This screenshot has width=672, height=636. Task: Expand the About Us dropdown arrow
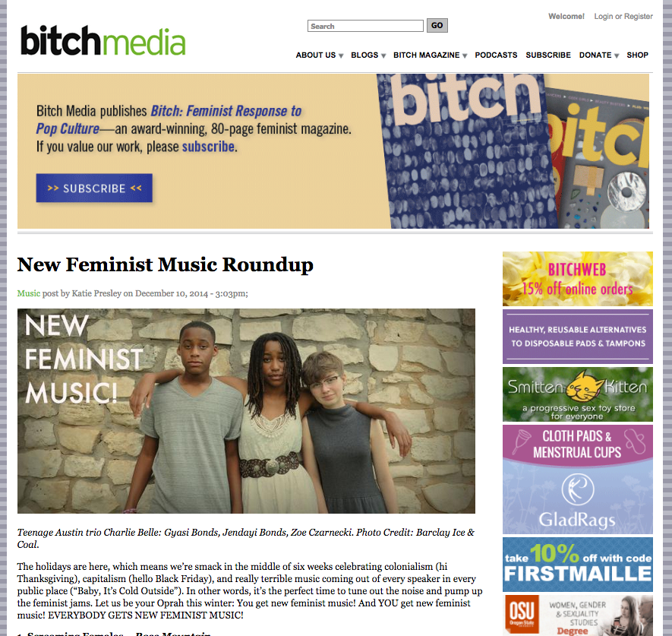(341, 55)
